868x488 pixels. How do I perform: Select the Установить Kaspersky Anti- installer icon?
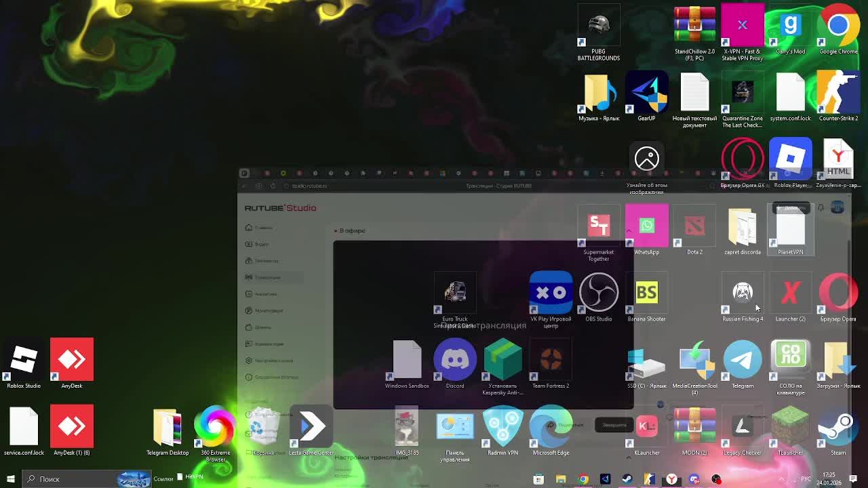503,359
